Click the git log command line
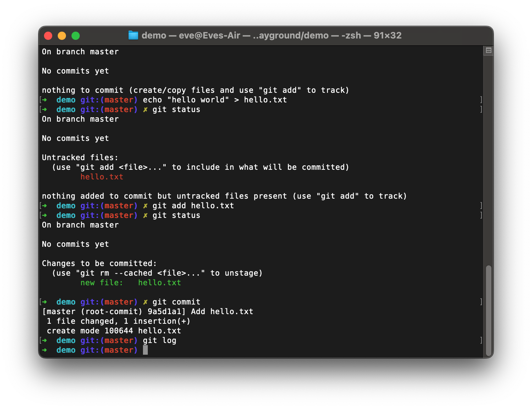The image size is (532, 409). [x=160, y=340]
